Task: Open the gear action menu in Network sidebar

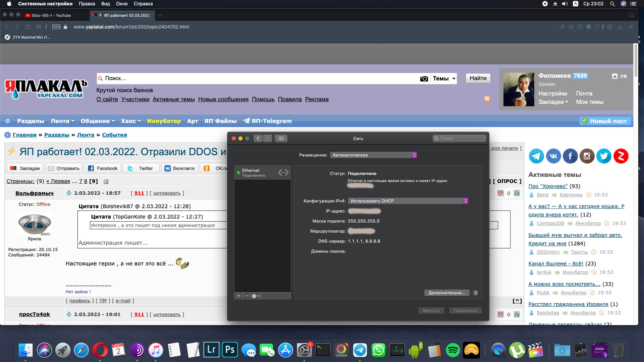Action: pyautogui.click(x=256, y=296)
